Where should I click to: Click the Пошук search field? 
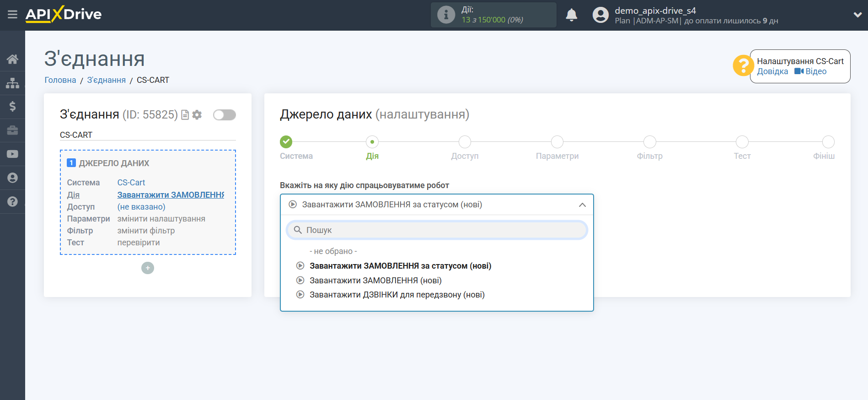[x=437, y=230]
